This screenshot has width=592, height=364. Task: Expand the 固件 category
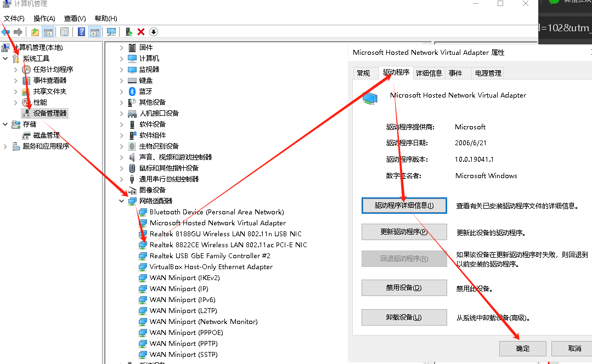(122, 48)
